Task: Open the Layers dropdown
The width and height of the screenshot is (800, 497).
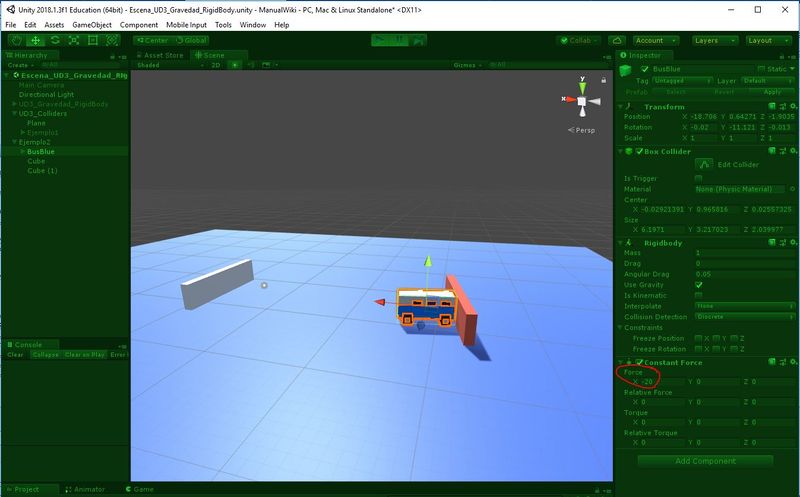Action: click(715, 40)
